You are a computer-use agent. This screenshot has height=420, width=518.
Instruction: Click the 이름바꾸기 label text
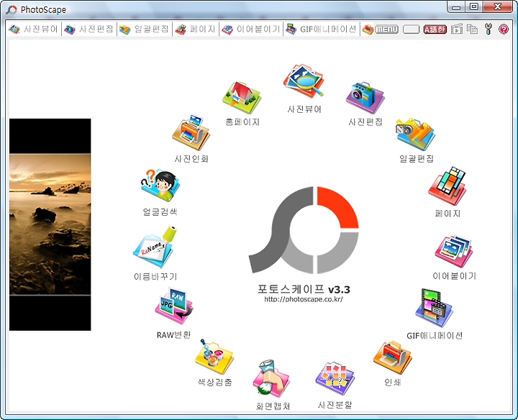[x=155, y=276]
